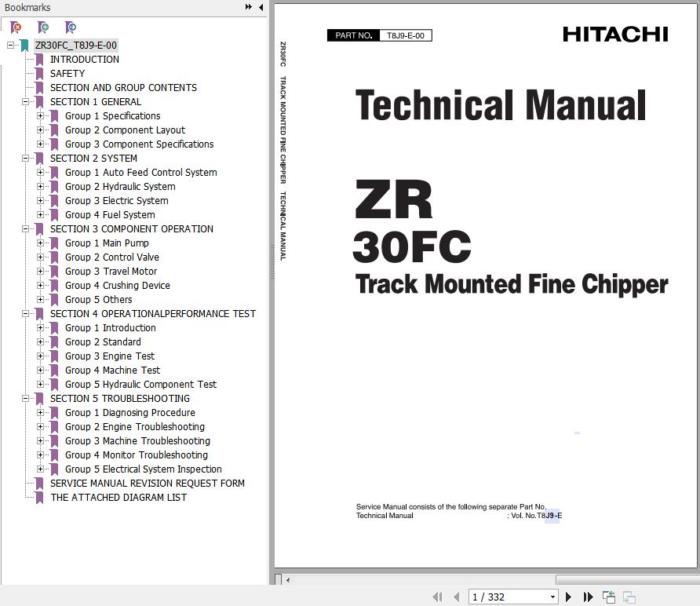Select Group 1 Main Pump bookmark
Image resolution: width=700 pixels, height=606 pixels.
(107, 243)
